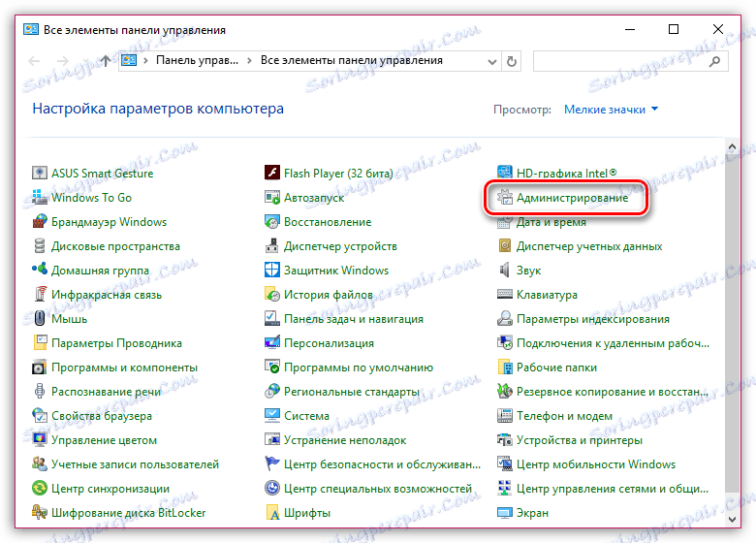This screenshot has height=543, width=756.
Task: Open the address bar history dropdown arrow
Action: [x=491, y=62]
